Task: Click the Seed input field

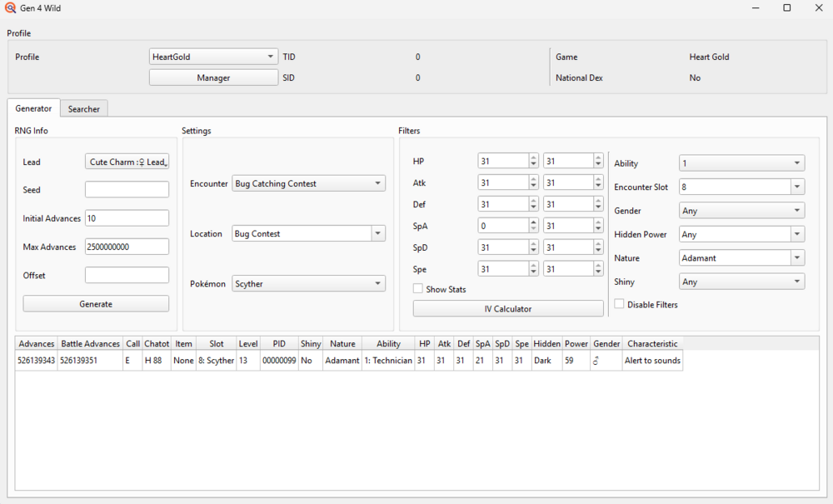Action: 127,190
